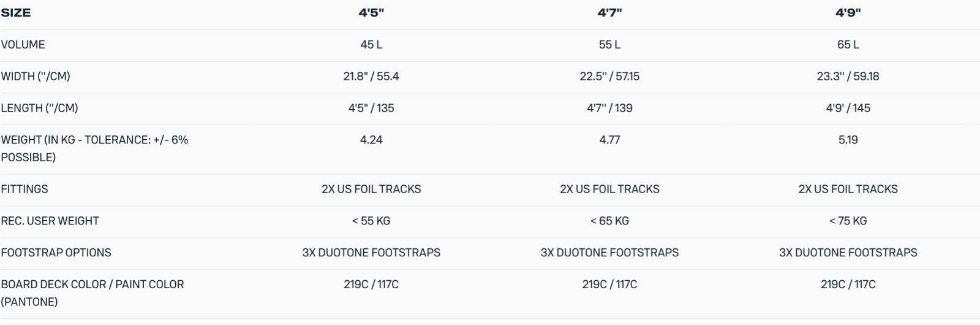The height and width of the screenshot is (325, 980).
Task: Click the 4'9' / 145 length cell
Action: pyautogui.click(x=848, y=109)
